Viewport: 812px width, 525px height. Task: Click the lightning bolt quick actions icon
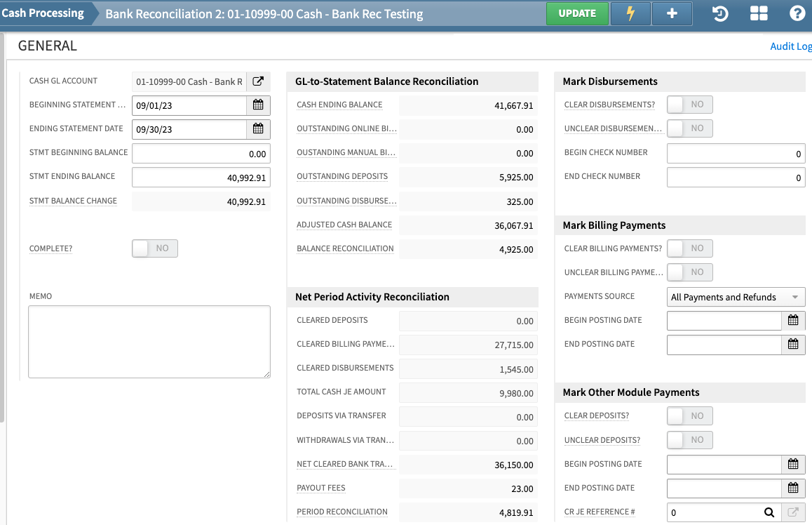click(x=630, y=13)
